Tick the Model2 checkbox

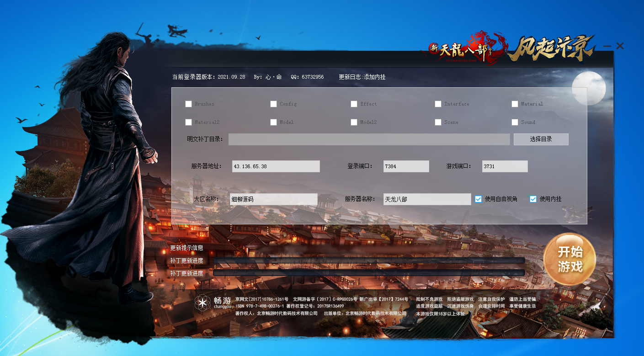coord(354,122)
